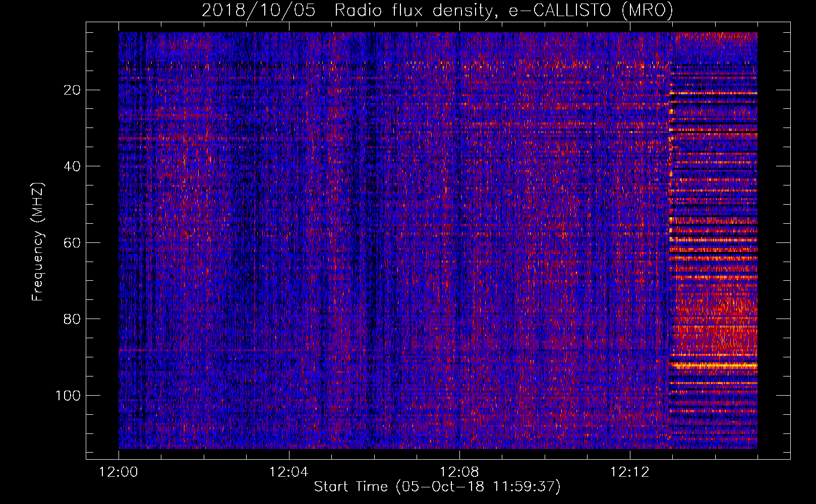Screen dimensions: 816x504
Task: Click the "60" frequency tick label
Action: click(73, 243)
